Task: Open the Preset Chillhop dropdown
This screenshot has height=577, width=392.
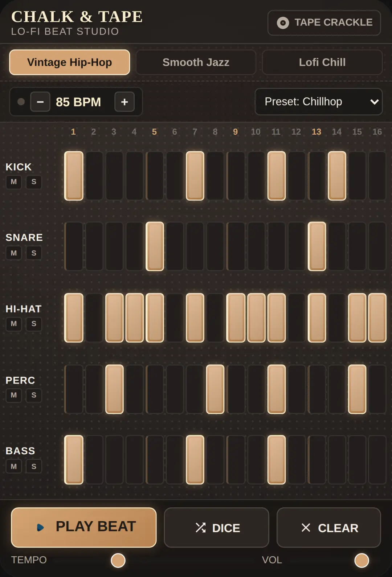Action: coord(319,102)
